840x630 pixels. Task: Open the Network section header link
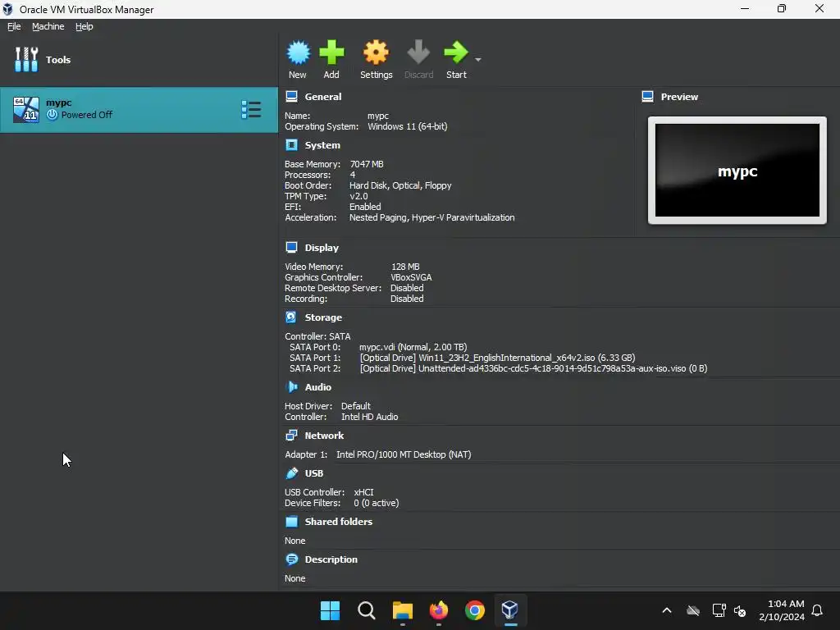tap(325, 436)
